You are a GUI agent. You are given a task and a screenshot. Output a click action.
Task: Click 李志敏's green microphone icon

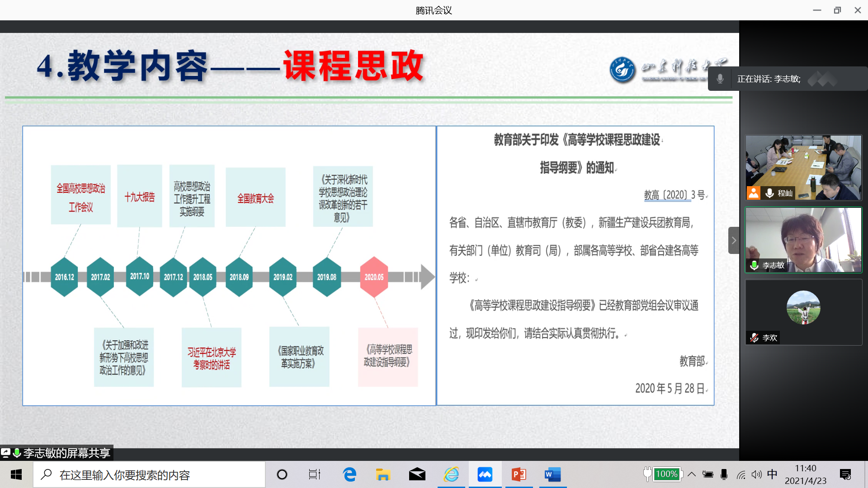click(754, 265)
